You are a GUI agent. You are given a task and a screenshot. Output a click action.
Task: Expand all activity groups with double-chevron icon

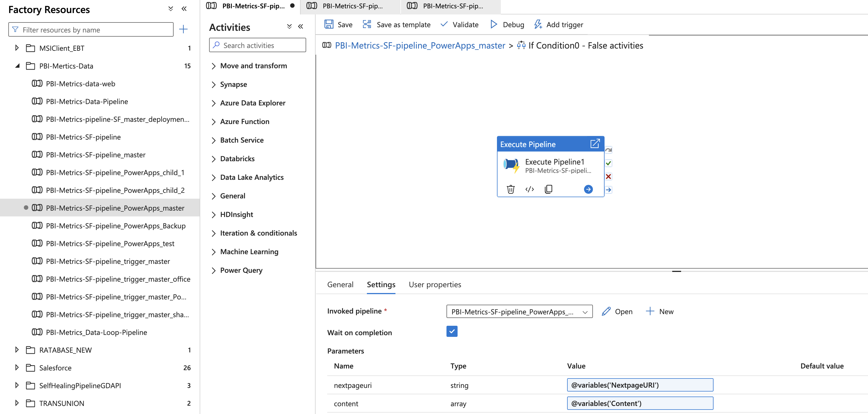(x=289, y=26)
